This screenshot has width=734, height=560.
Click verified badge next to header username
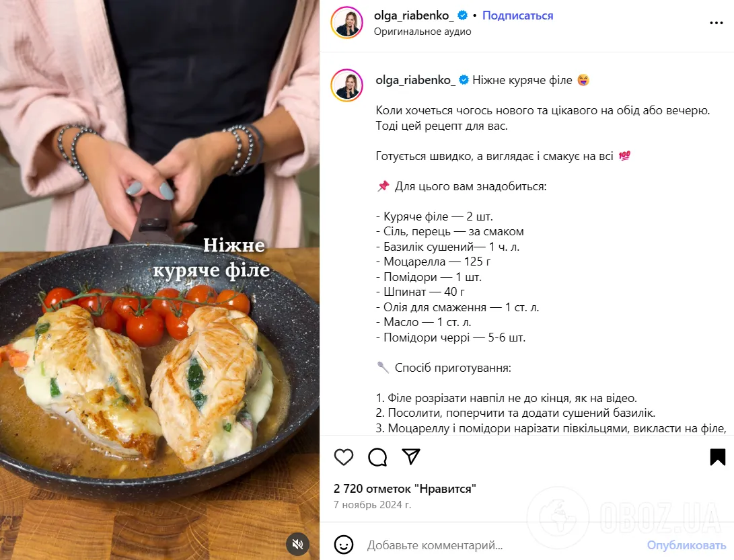click(x=462, y=15)
